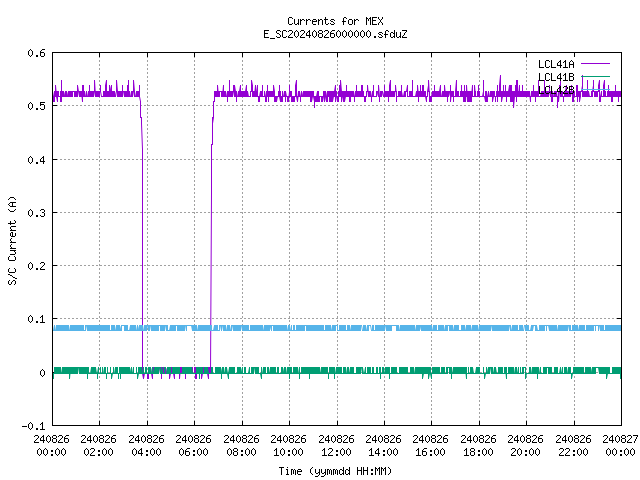This screenshot has height=480, width=640.
Task: Click the '240826 16:00' x-axis tick label
Action: pos(430,446)
